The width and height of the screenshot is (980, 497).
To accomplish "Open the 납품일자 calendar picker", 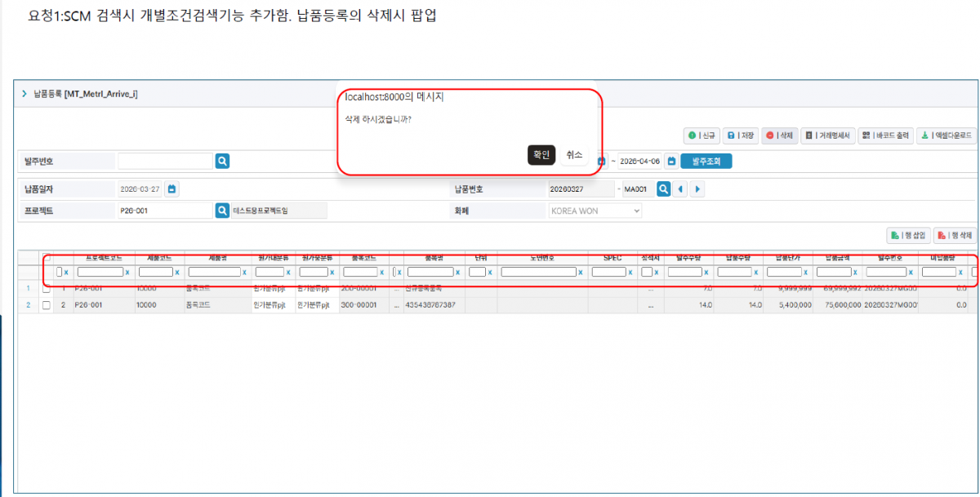I will pyautogui.click(x=171, y=189).
